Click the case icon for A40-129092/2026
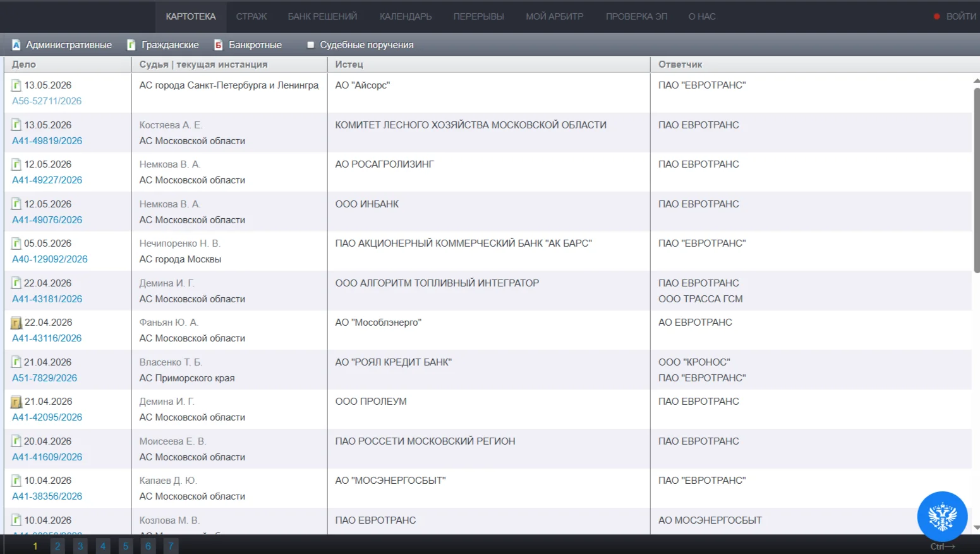 (16, 243)
